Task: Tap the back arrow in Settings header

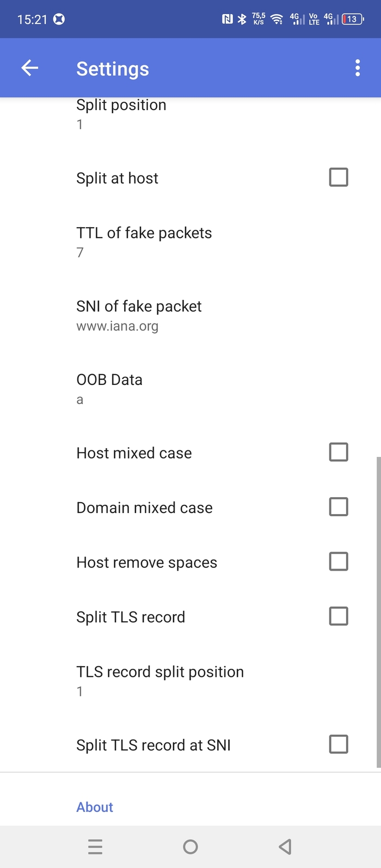Action: point(30,68)
